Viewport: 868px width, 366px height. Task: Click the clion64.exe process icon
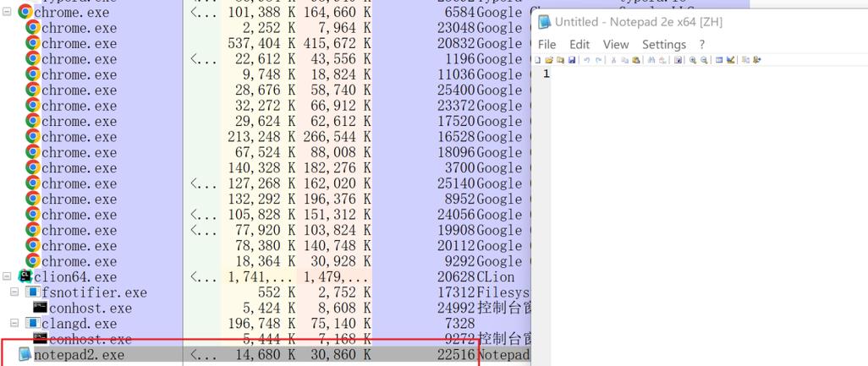25,276
